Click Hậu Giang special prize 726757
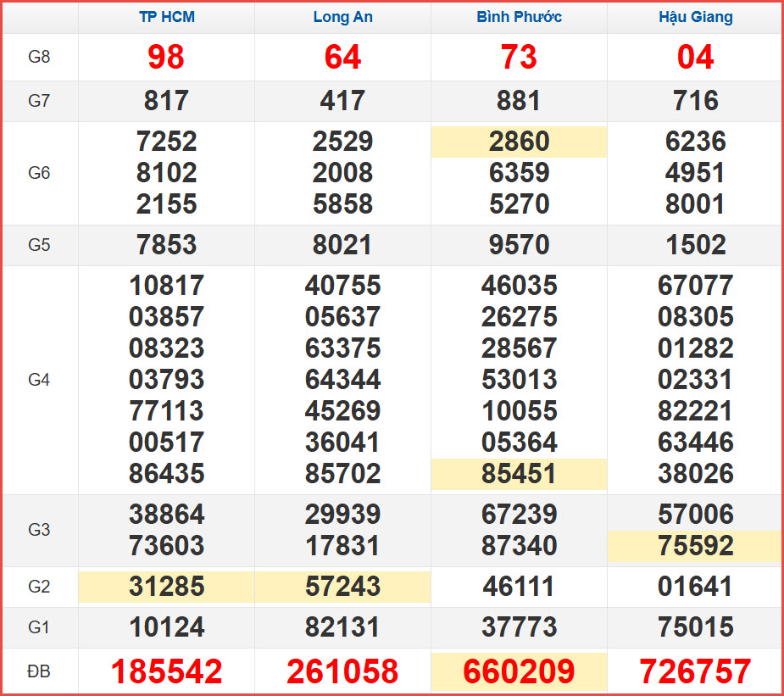The image size is (784, 696). point(696,671)
